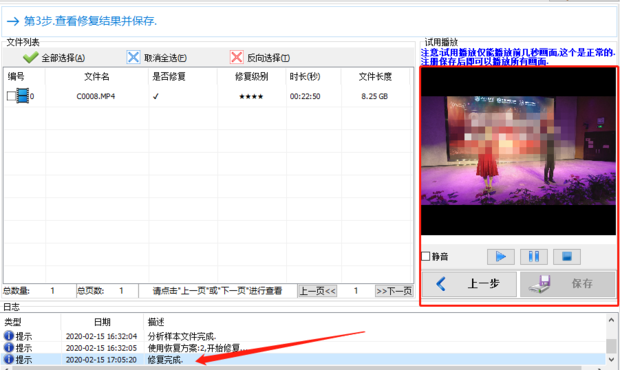Click the 取消全选 deselect-all button
This screenshot has width=620, height=370.
click(157, 58)
